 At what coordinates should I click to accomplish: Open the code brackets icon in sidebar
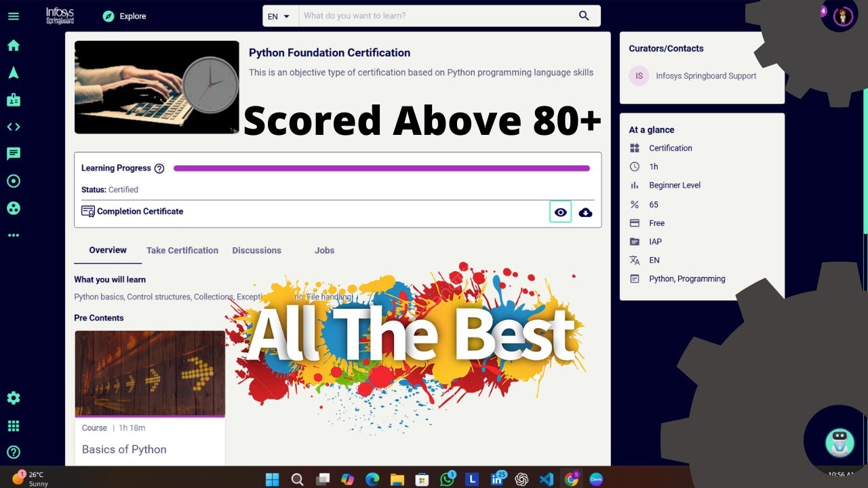(13, 127)
